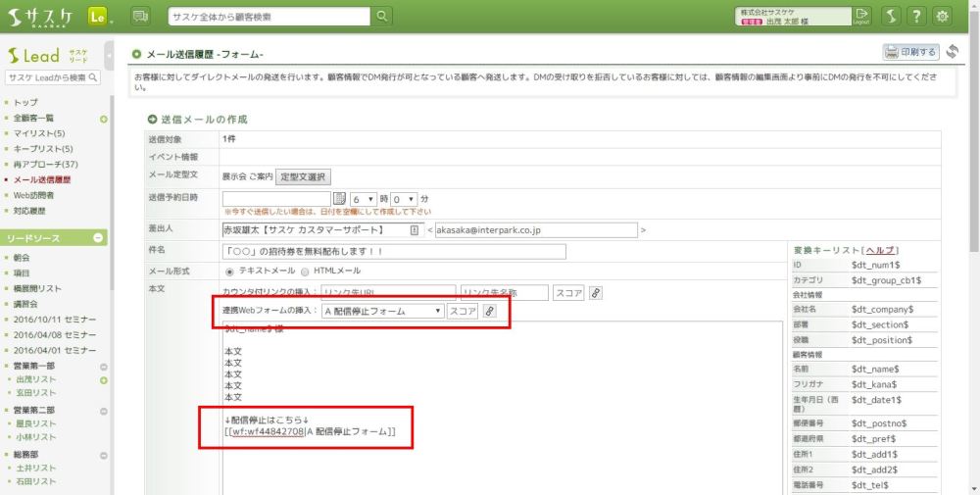Go to 再アプローチ(37) in sidebar

pyautogui.click(x=45, y=165)
